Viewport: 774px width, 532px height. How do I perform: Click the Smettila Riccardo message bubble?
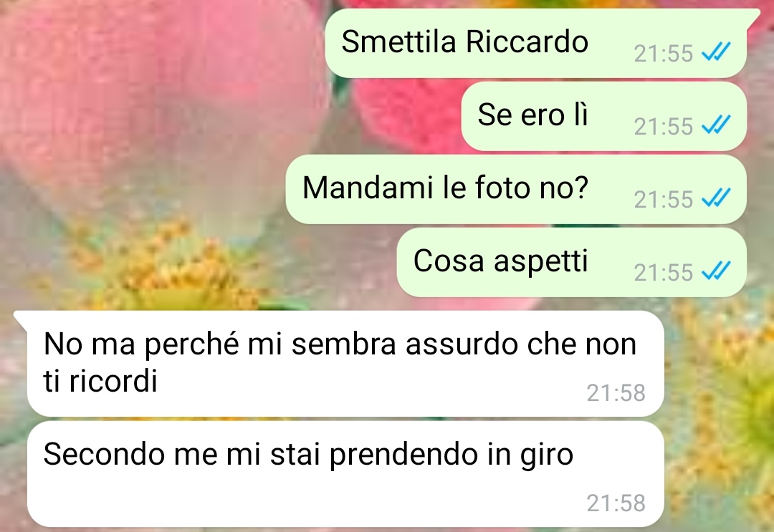(535, 44)
